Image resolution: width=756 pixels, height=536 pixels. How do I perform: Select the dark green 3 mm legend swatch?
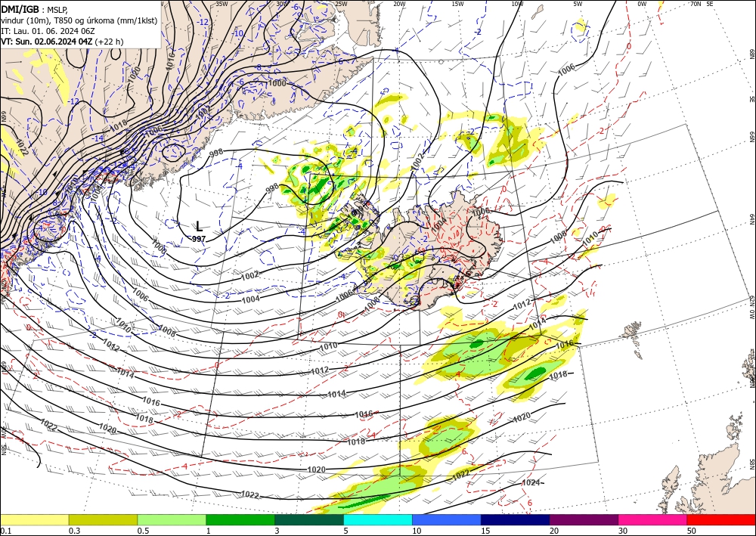pyautogui.click(x=309, y=519)
